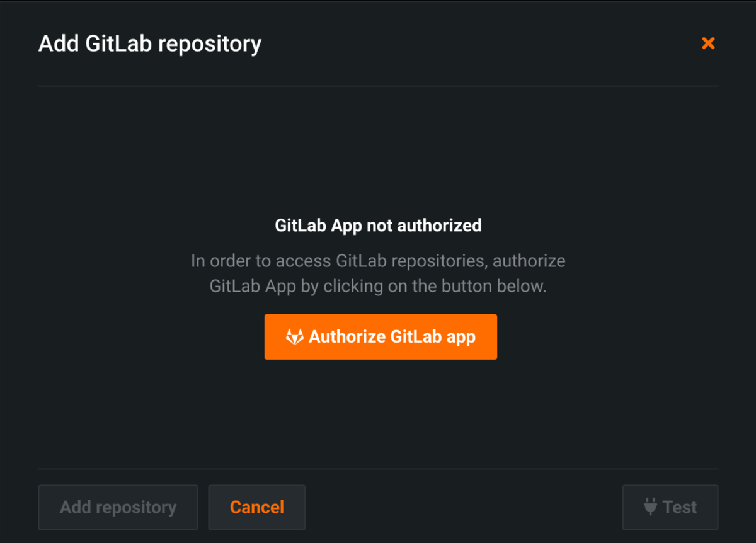Click the disabled Add repository button
This screenshot has width=756, height=543.
click(x=118, y=507)
